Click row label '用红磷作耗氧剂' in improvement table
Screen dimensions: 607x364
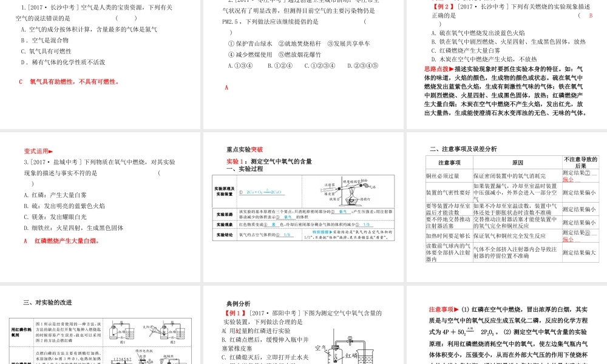(x=21, y=332)
